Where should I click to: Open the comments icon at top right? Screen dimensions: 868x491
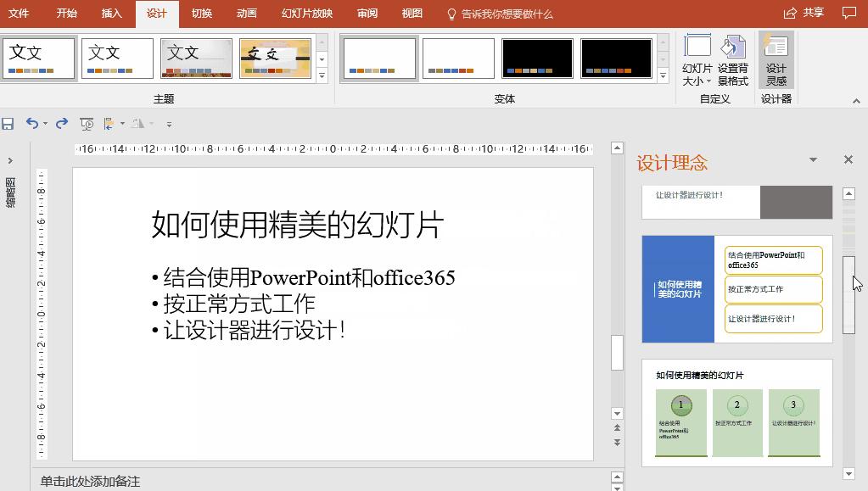point(849,14)
